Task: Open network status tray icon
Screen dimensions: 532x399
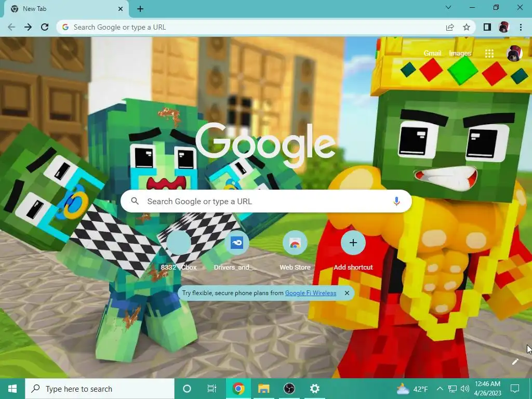Action: [453, 389]
